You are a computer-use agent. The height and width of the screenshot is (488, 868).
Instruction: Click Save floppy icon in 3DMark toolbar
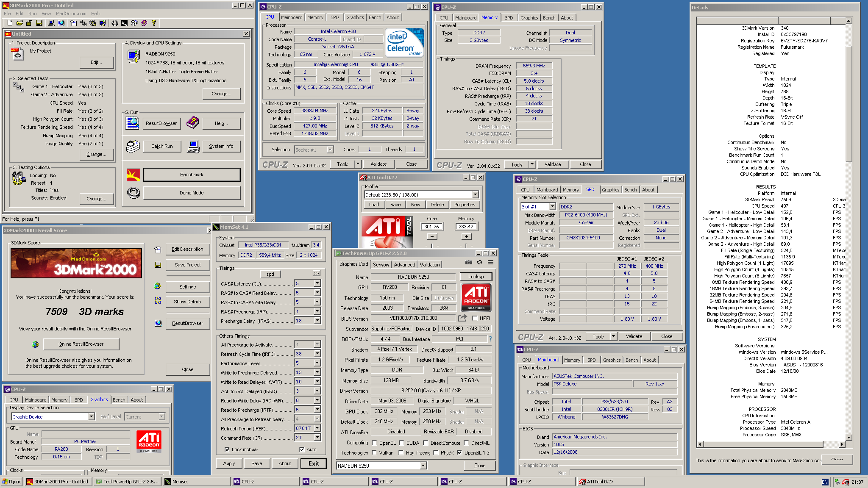coord(39,23)
